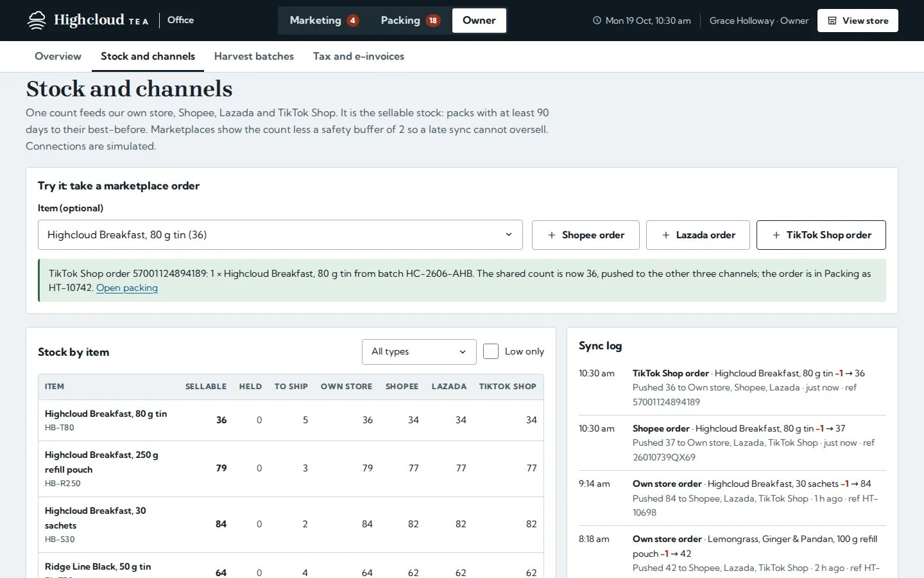Select the Stock and channels tab
This screenshot has width=924, height=578.
pyautogui.click(x=148, y=57)
